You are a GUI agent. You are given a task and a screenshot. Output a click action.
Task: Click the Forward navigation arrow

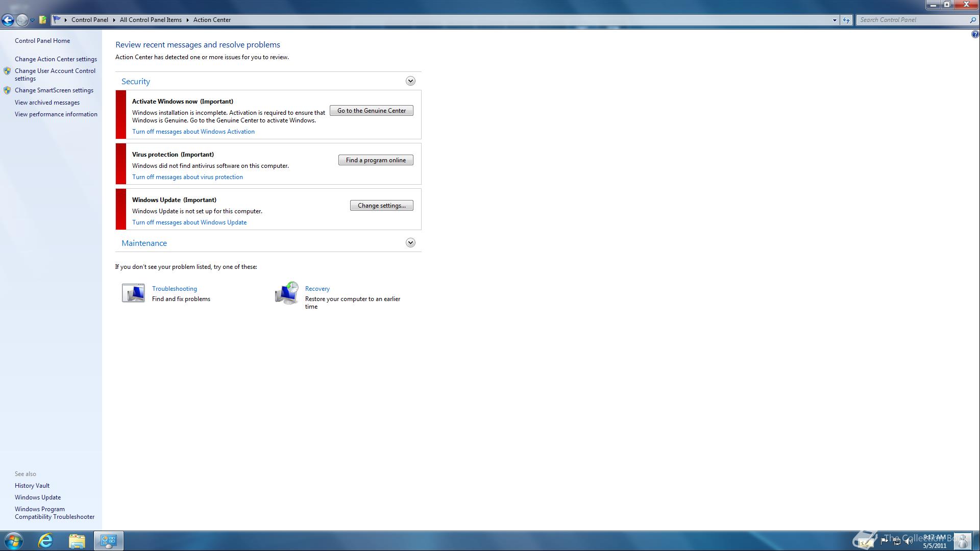(22, 20)
